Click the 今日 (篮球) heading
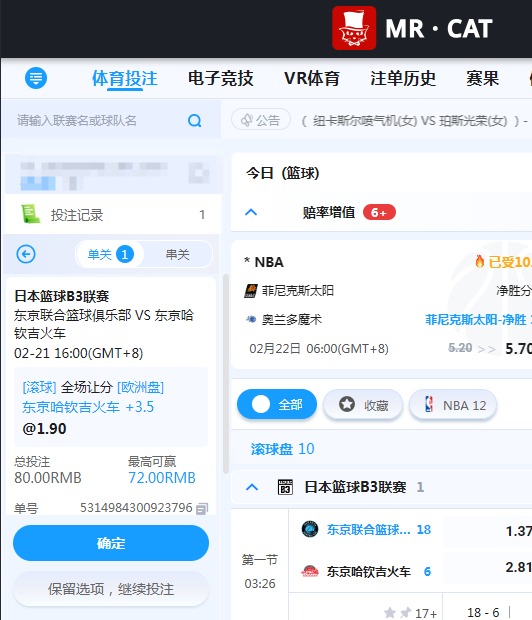The height and width of the screenshot is (620, 532). click(282, 173)
